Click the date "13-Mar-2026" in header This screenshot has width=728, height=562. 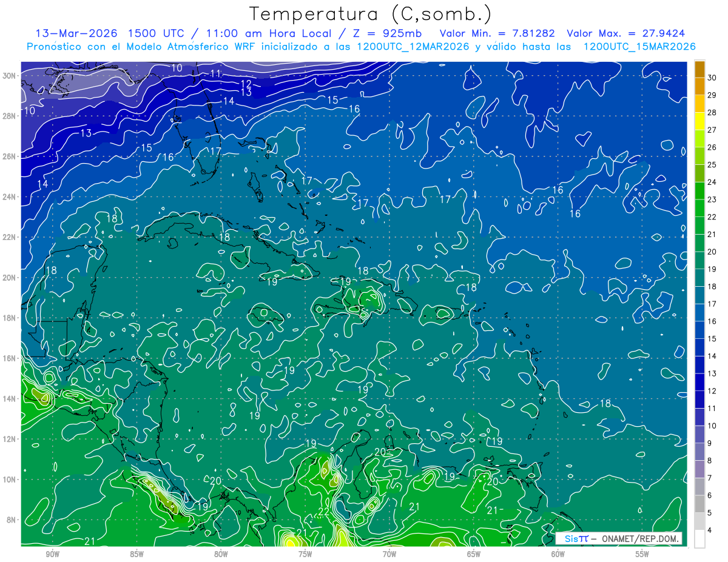pyautogui.click(x=76, y=33)
